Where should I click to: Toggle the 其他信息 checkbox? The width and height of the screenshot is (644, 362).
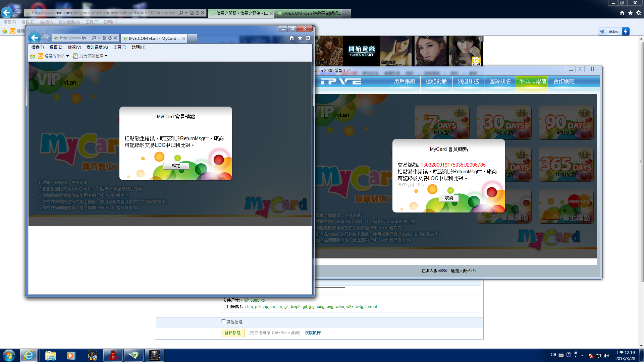pos(223,321)
